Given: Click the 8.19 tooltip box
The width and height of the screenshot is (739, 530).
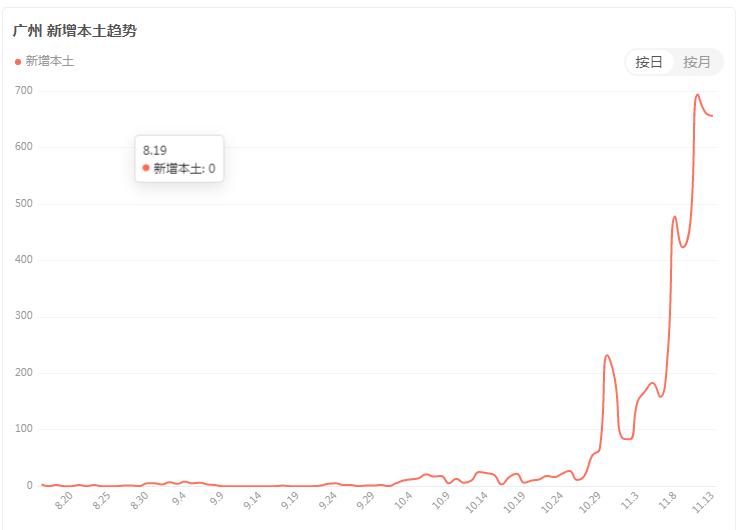Looking at the screenshot, I should 179,158.
